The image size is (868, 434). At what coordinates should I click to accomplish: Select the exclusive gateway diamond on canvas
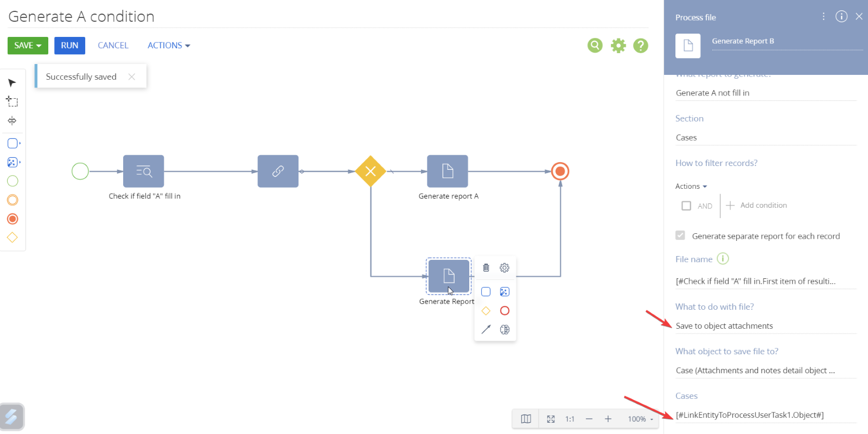(x=371, y=171)
